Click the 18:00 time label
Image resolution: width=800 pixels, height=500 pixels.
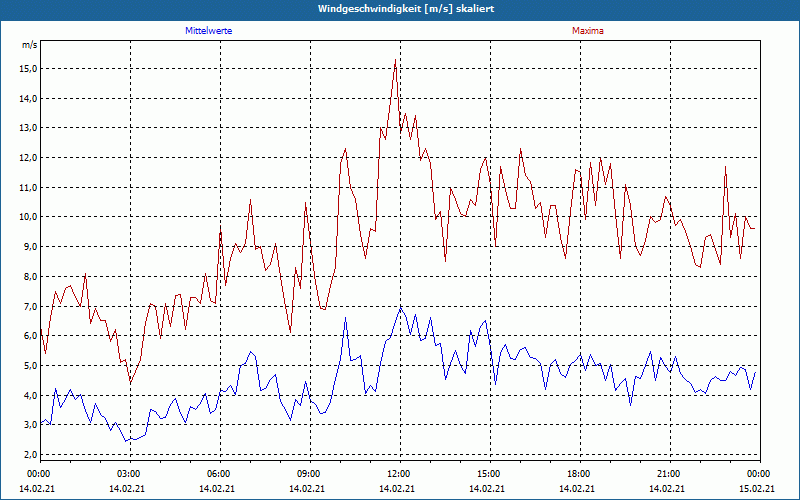580,474
